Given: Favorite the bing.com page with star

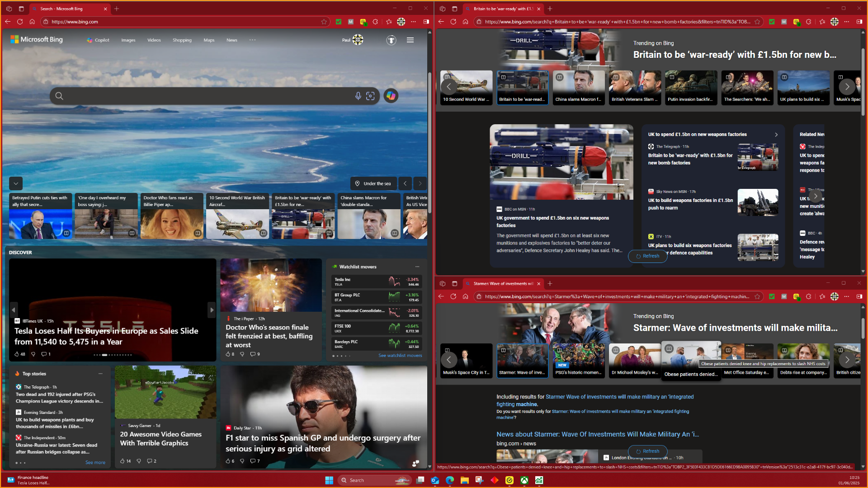Looking at the screenshot, I should tap(324, 22).
